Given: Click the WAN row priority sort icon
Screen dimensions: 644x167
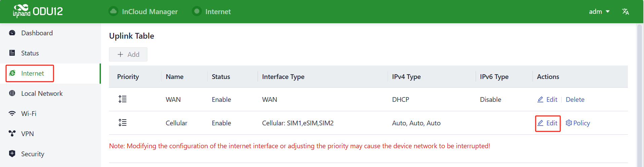Looking at the screenshot, I should pyautogui.click(x=122, y=99).
